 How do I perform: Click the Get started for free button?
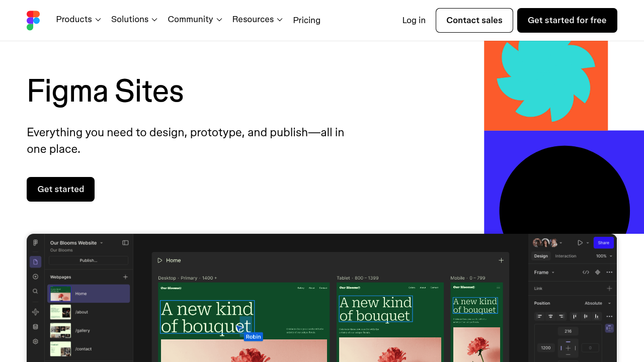tap(567, 20)
